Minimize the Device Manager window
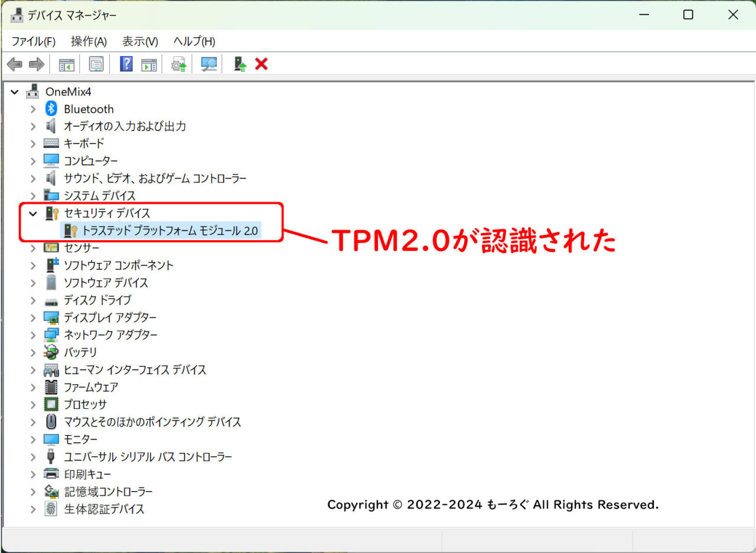Viewport: 756px width, 553px height. click(643, 15)
